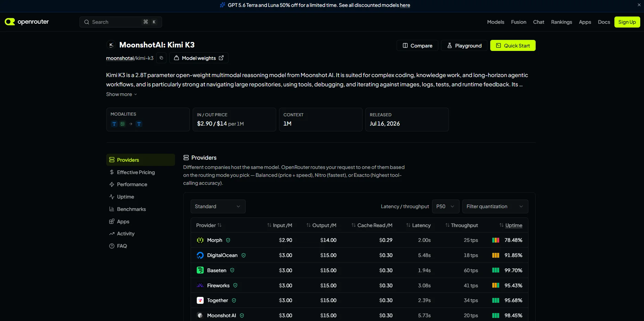Click the shield badge next to Baseten
Screen dimensions: 644x321
232,270
